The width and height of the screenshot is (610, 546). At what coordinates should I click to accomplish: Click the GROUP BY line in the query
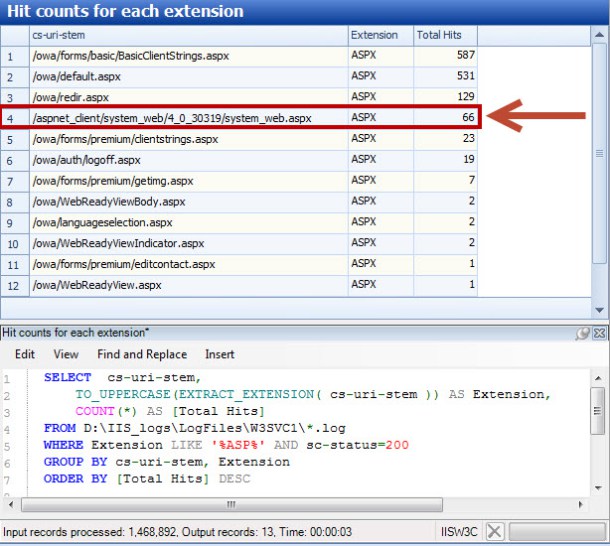pos(167,462)
